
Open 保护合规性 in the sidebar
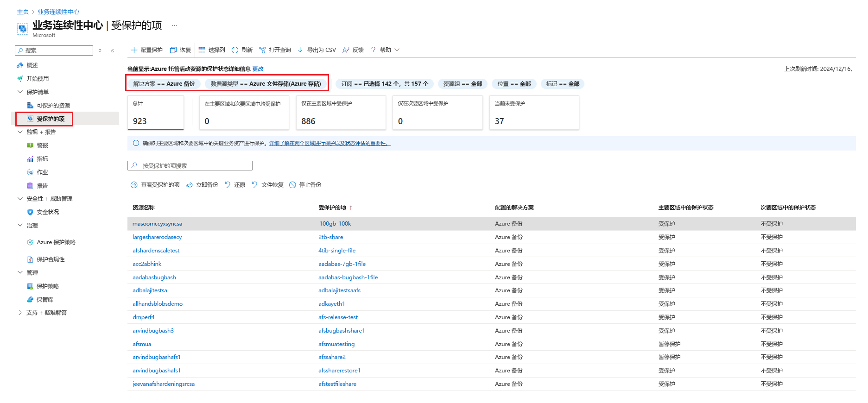[x=51, y=259]
